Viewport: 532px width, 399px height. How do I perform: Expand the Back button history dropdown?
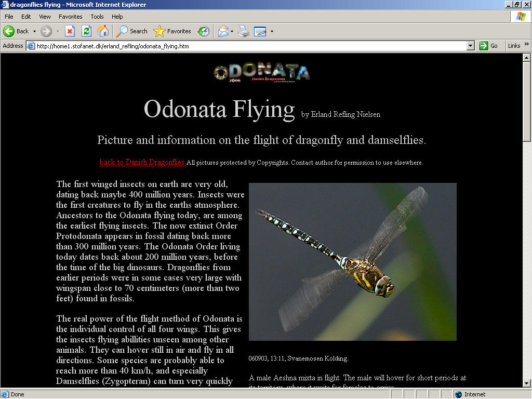pos(35,31)
